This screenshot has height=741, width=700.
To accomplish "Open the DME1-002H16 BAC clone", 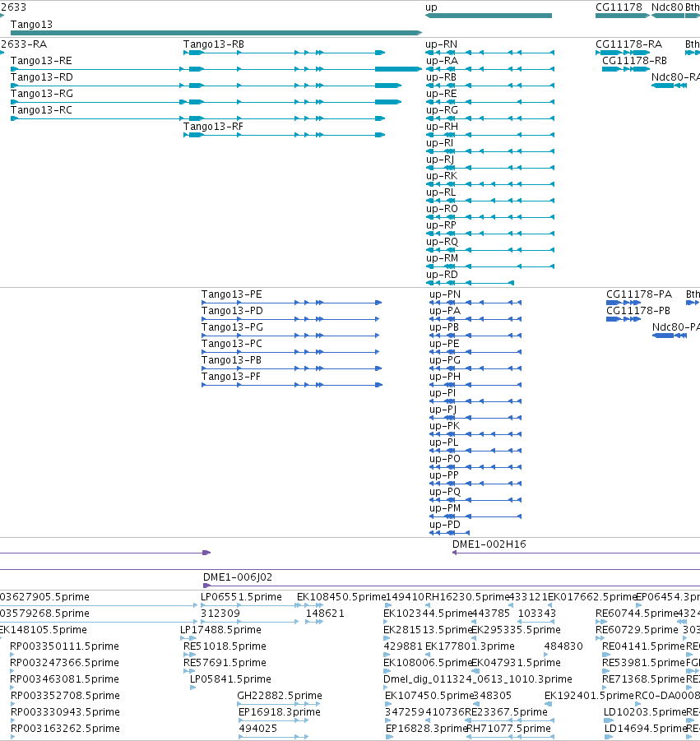I will [576, 553].
